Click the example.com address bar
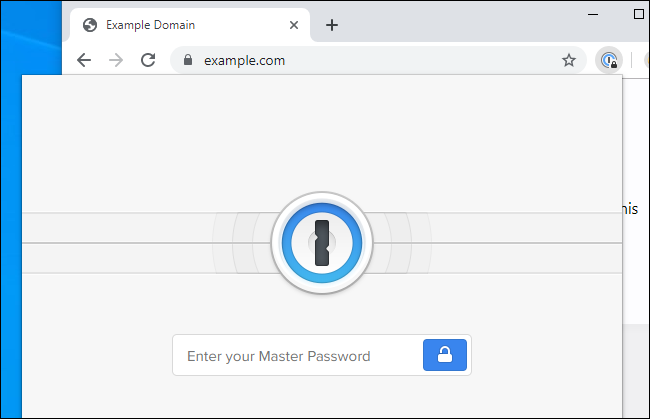650x419 pixels. pos(370,60)
